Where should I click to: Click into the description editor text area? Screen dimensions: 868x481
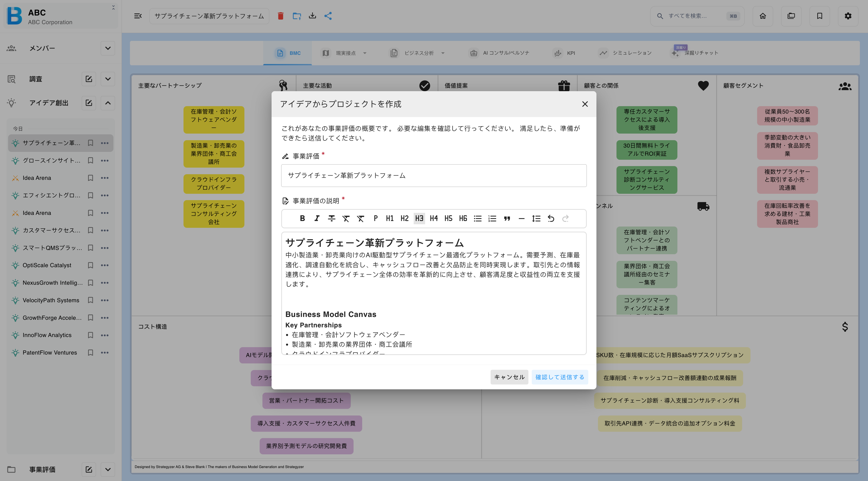click(434, 293)
